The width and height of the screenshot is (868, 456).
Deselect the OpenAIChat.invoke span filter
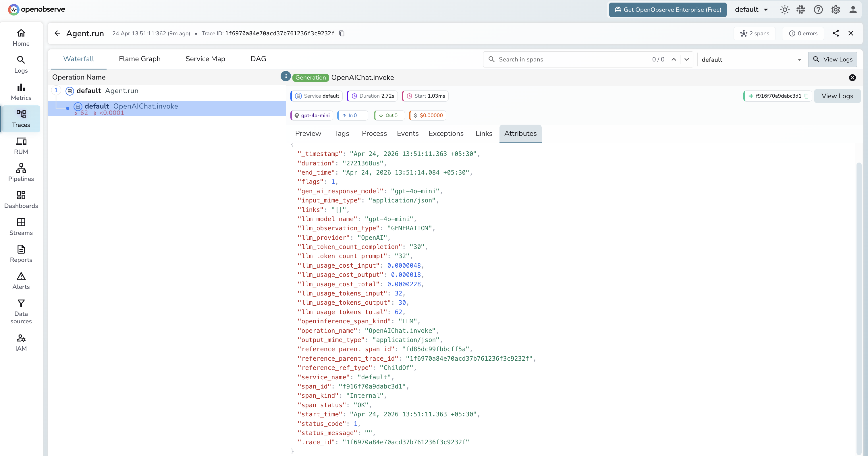[852, 78]
